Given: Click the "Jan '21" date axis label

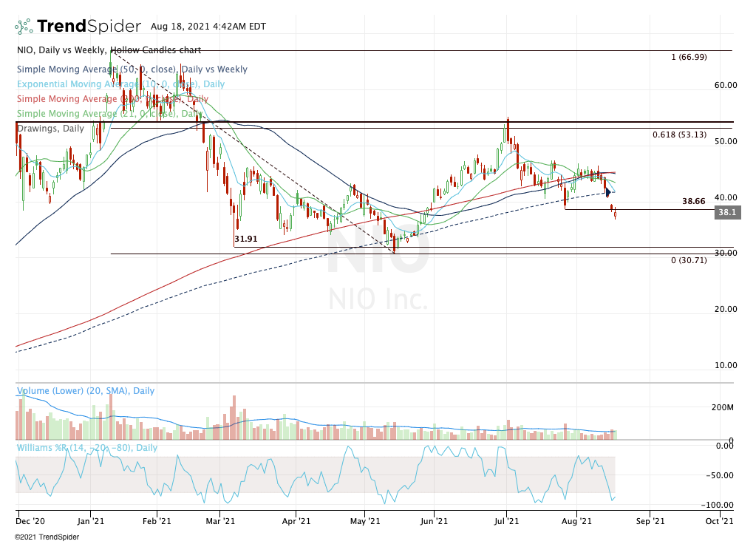Looking at the screenshot, I should (x=91, y=521).
